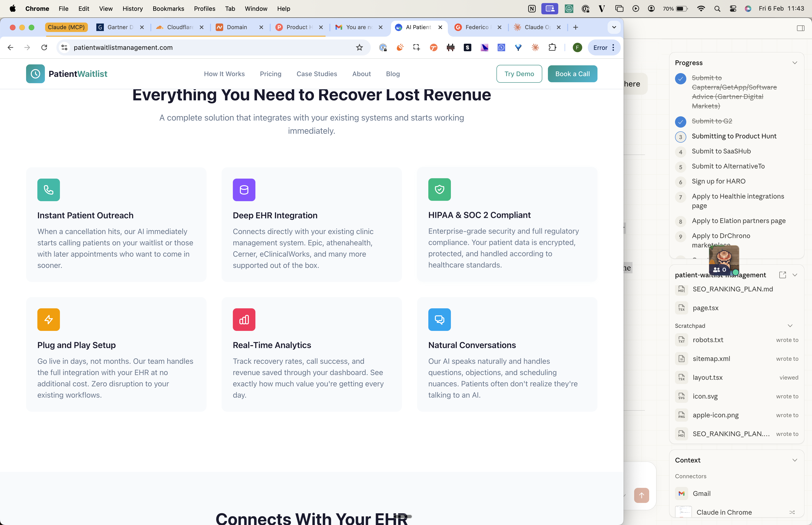
Task: Collapse the Progress panel chevron
Action: click(x=795, y=63)
